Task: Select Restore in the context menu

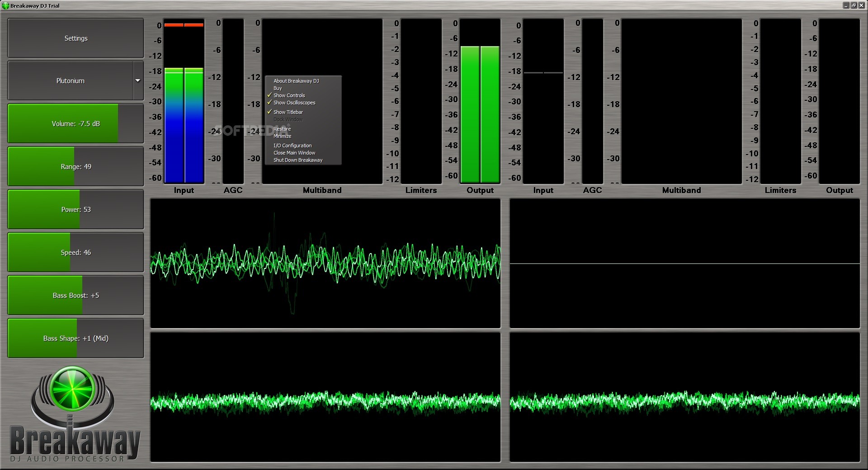Action: coord(282,129)
